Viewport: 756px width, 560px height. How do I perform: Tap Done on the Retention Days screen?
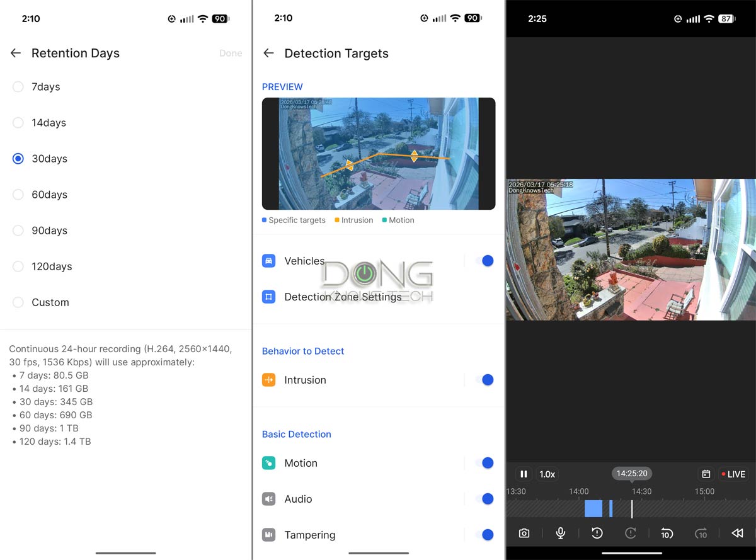[231, 54]
